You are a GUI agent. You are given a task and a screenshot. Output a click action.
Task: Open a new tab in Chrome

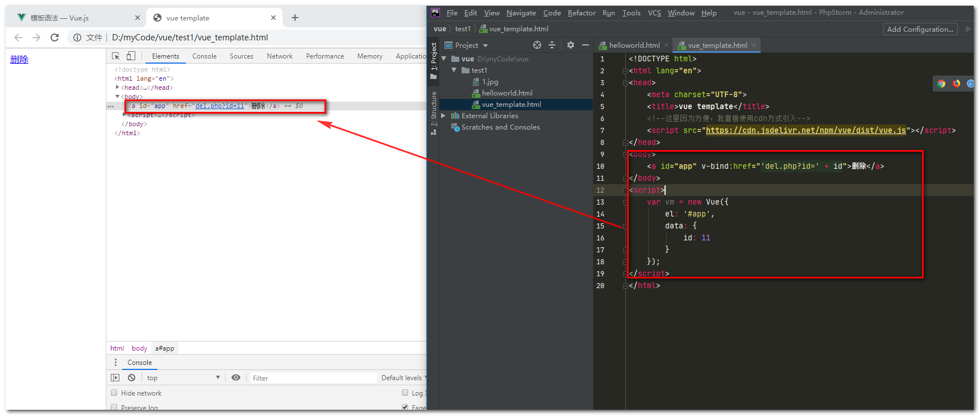tap(294, 18)
